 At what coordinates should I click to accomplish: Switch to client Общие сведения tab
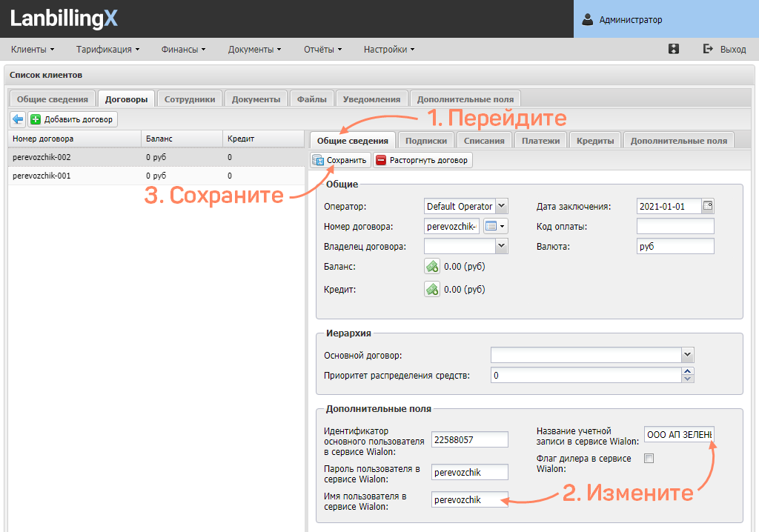(53, 99)
